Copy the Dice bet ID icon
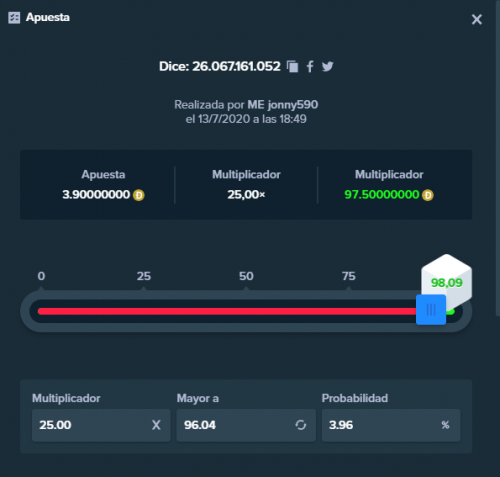The image size is (500, 477). click(292, 66)
